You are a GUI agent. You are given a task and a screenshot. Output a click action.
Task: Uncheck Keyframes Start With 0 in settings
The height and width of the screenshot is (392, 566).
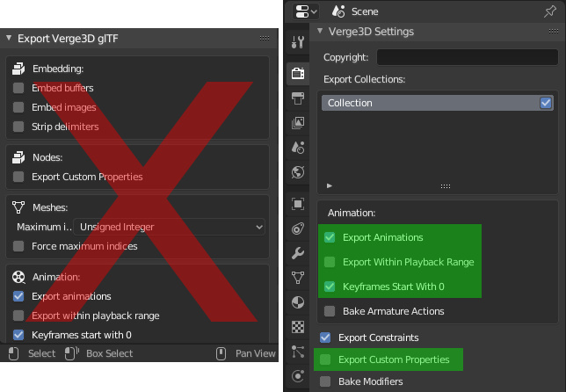coord(330,287)
